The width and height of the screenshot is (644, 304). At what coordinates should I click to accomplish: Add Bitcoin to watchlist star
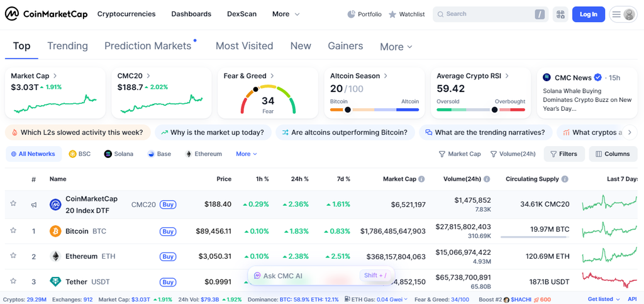(x=13, y=230)
